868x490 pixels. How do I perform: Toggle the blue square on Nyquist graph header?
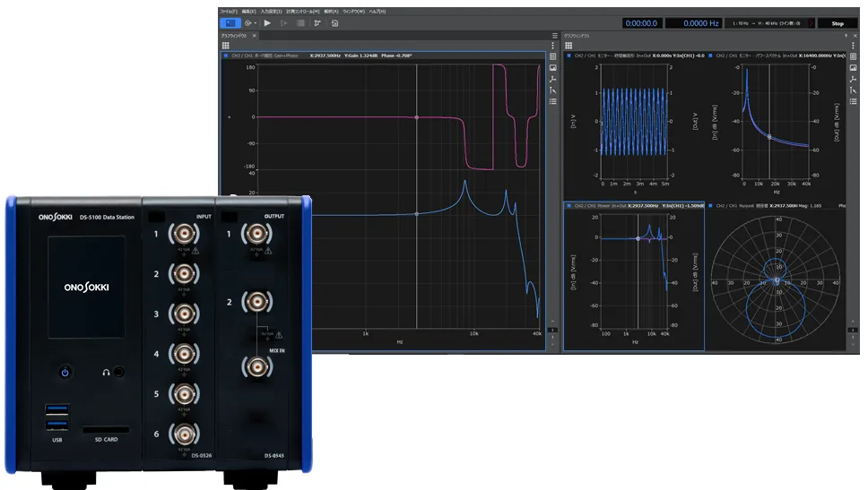(x=711, y=205)
